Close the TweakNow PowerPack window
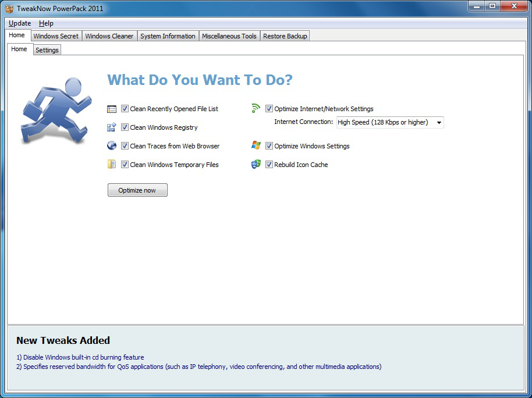 (x=514, y=6)
